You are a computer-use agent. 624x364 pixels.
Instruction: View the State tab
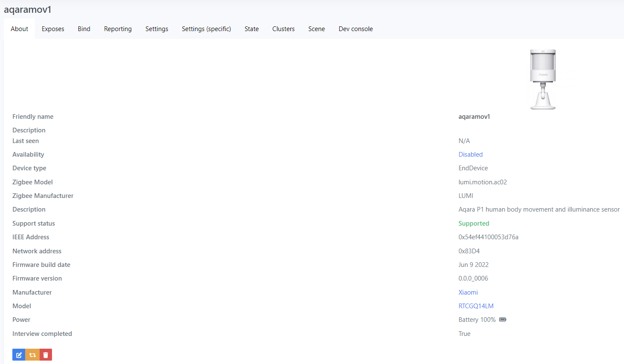point(251,29)
